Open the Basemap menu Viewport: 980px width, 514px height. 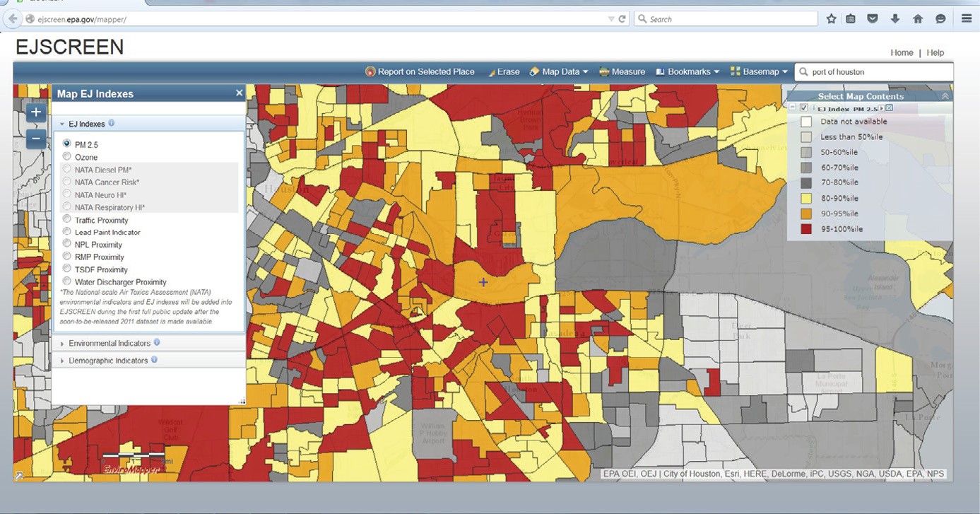tap(759, 72)
